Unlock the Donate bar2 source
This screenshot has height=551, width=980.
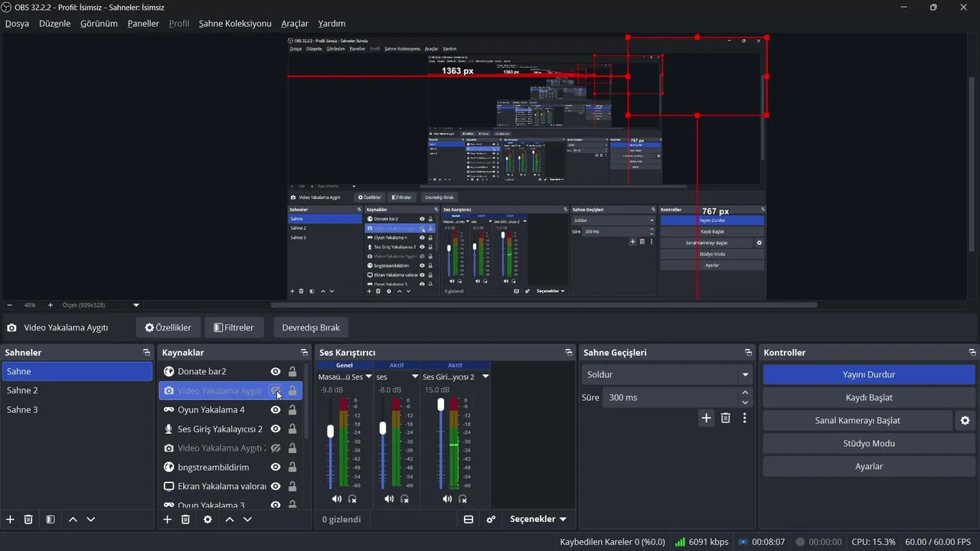pos(292,371)
